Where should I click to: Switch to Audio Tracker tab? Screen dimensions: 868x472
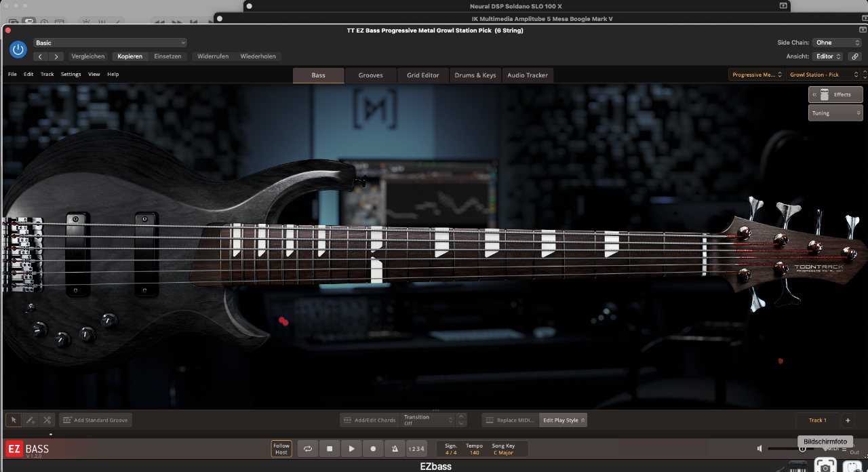tap(528, 75)
